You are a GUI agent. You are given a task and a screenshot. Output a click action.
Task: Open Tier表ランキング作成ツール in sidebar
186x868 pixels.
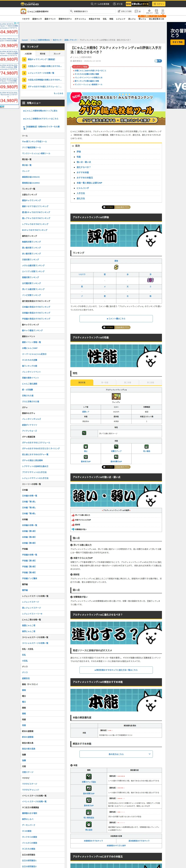tap(34, 141)
